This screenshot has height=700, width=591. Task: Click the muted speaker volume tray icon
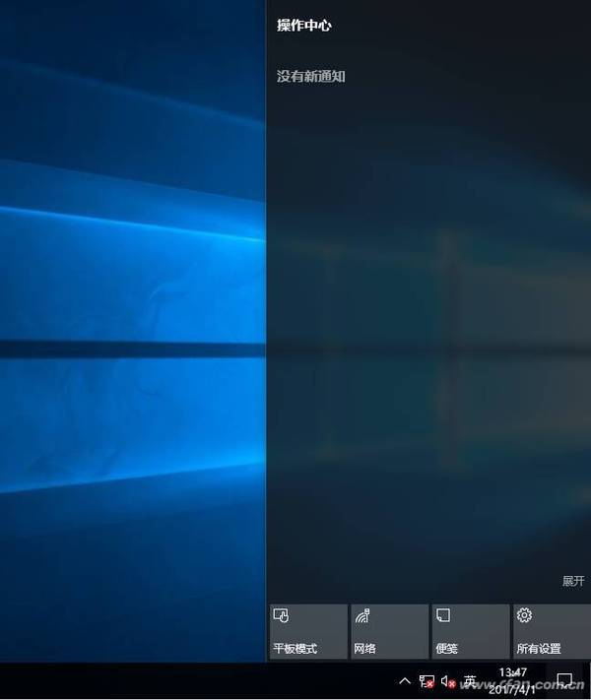coord(448,681)
